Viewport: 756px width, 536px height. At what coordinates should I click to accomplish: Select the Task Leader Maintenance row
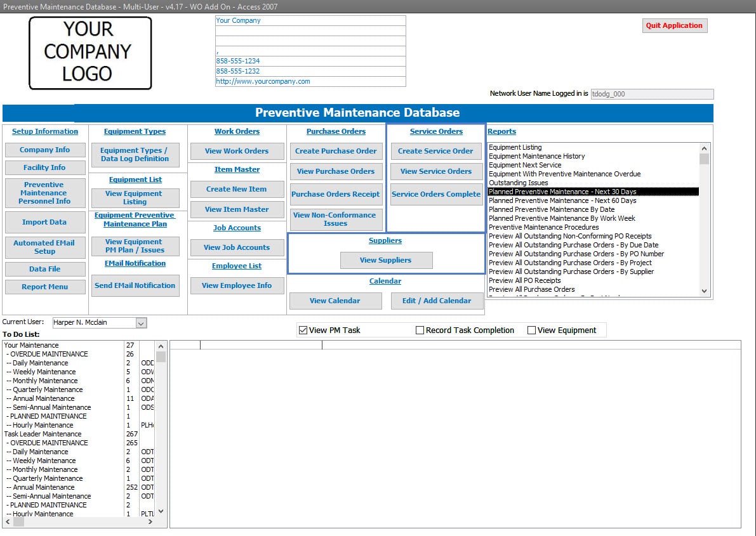pos(79,434)
